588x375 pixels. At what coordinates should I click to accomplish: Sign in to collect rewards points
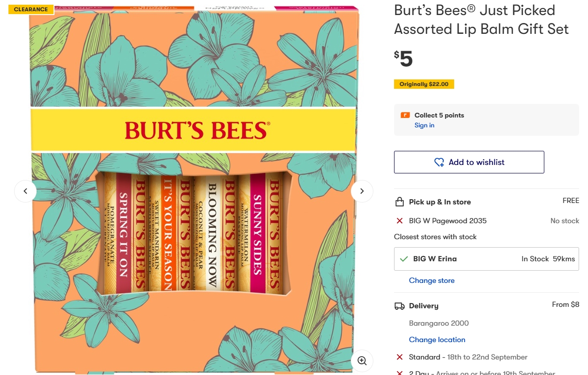click(x=424, y=125)
